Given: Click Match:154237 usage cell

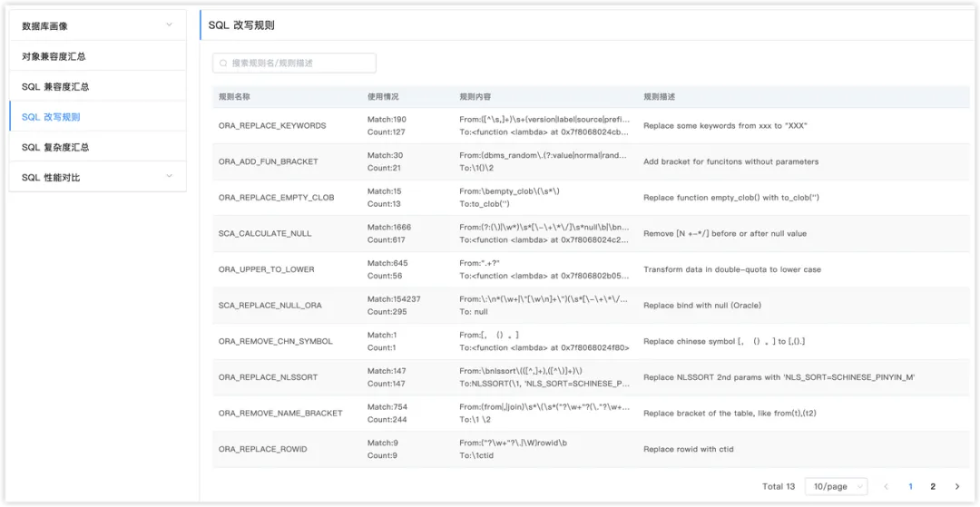Looking at the screenshot, I should 394,299.
